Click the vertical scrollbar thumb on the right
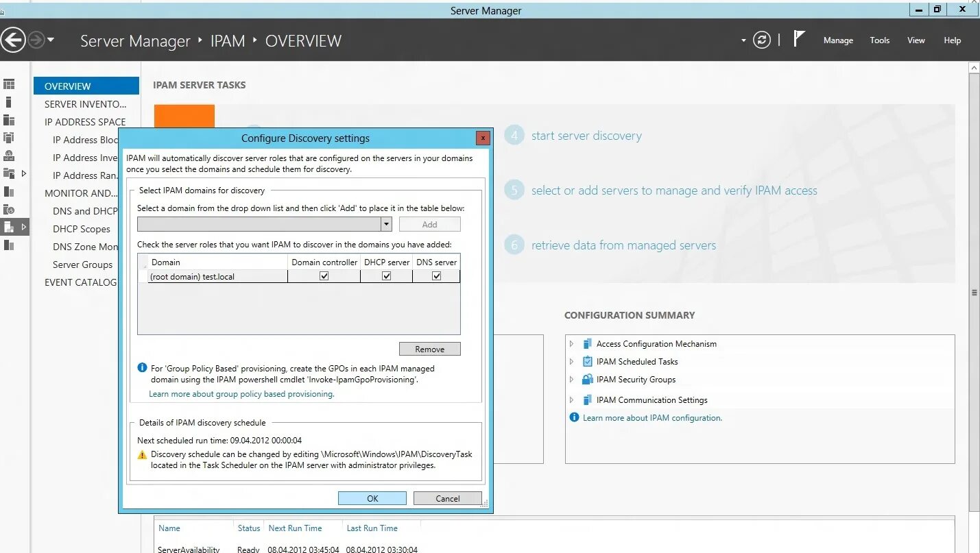Image resolution: width=980 pixels, height=553 pixels. 974,292
